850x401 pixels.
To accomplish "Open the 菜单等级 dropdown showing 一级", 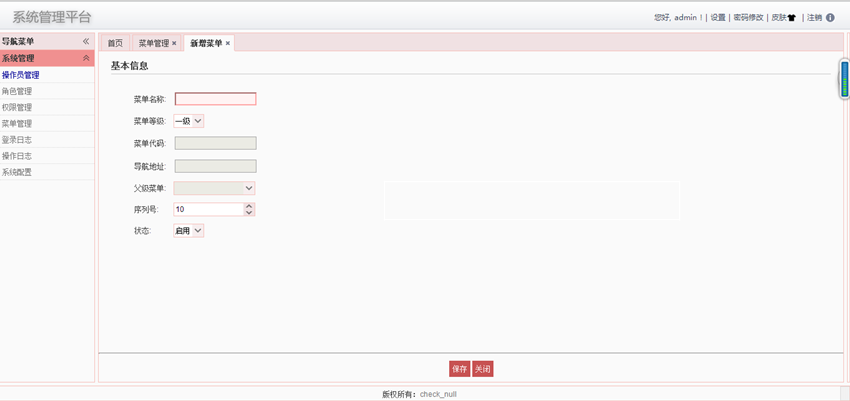I will coord(189,121).
